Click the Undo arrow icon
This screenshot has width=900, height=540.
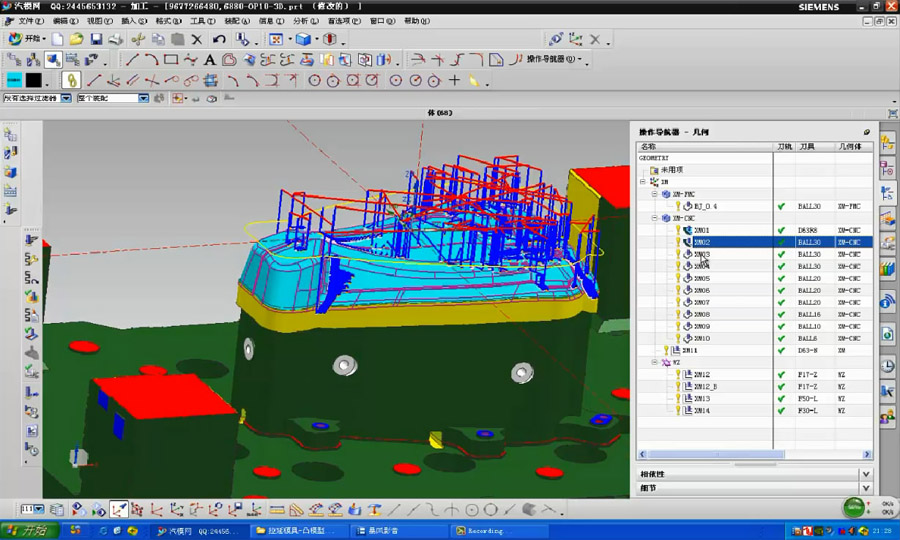(x=218, y=39)
